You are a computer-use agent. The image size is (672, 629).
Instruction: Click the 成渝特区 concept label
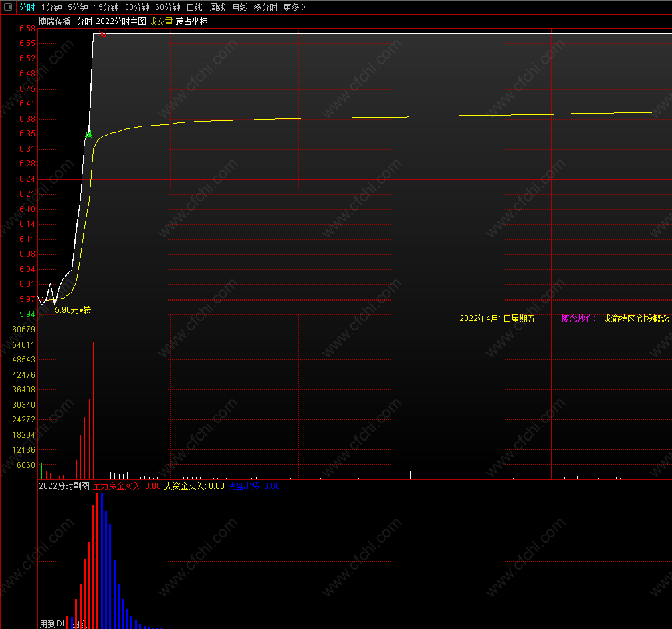click(619, 318)
